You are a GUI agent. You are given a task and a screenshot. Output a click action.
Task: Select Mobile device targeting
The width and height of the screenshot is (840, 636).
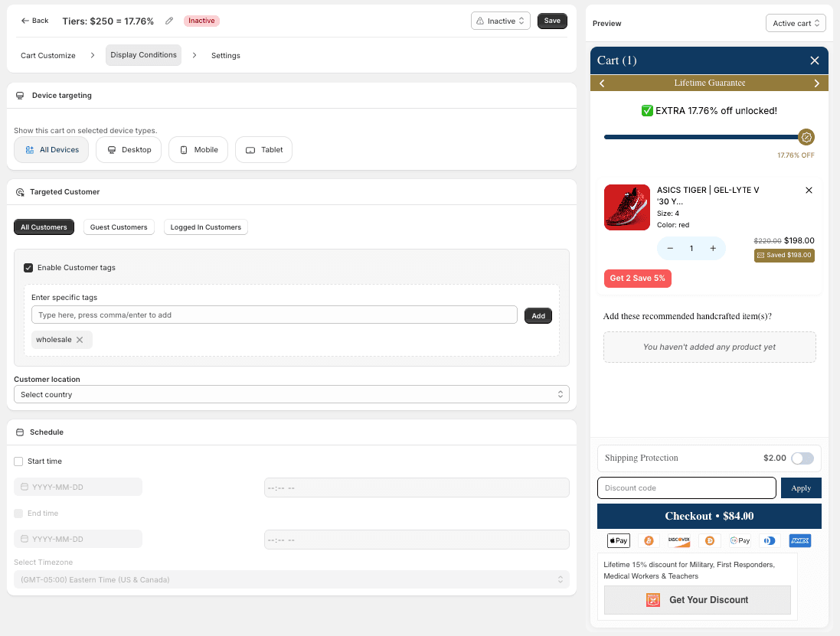pos(198,150)
